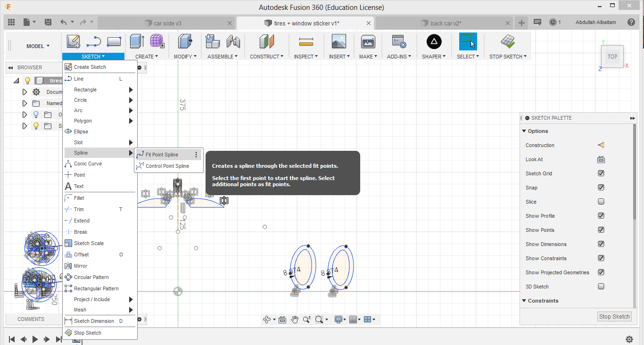Click the timeline play button
The width and height of the screenshot is (644, 345).
click(35, 339)
